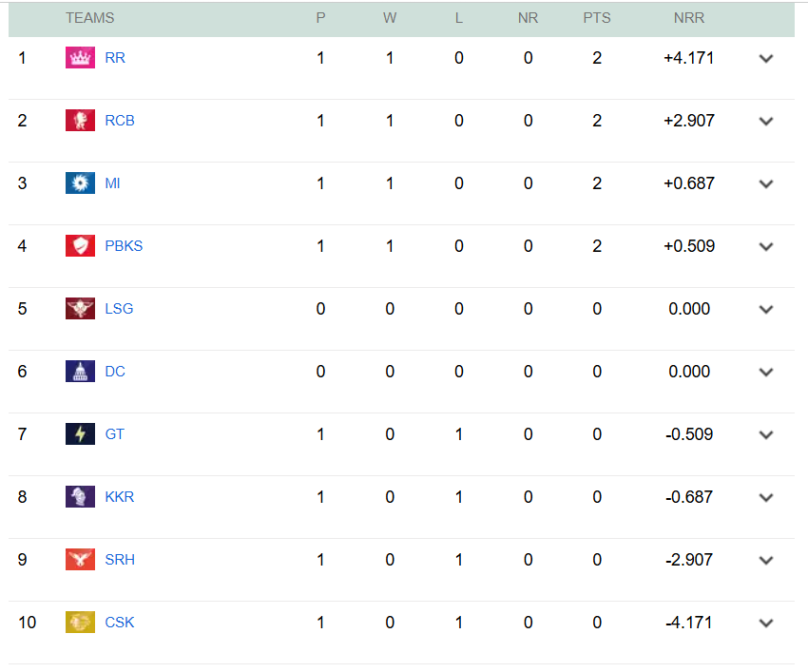
Task: Click the NRR column header
Action: (689, 18)
